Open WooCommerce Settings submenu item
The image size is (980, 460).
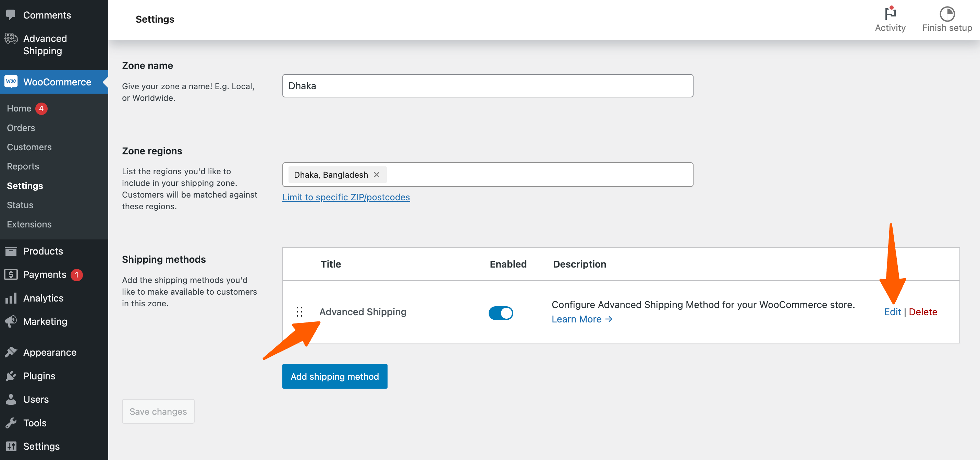[25, 186]
